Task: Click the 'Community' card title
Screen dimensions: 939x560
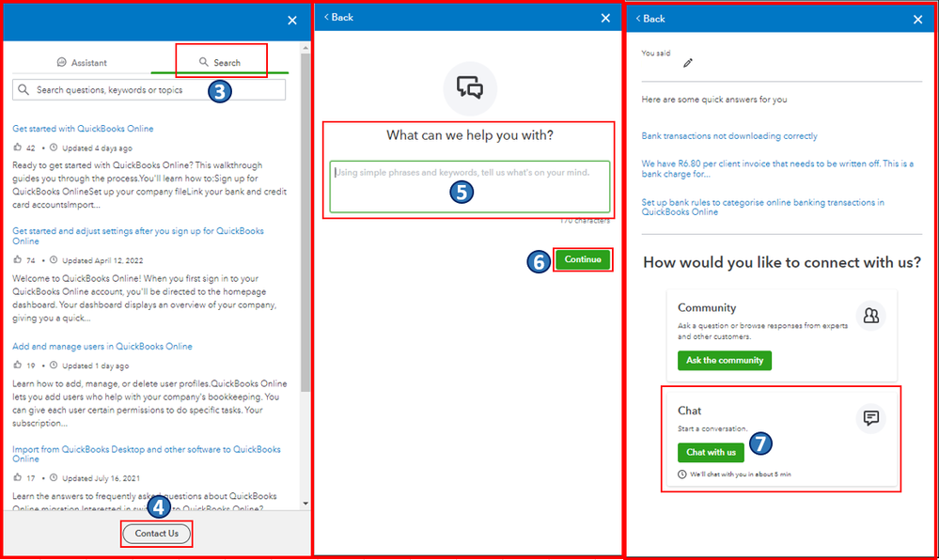Action: click(x=707, y=308)
